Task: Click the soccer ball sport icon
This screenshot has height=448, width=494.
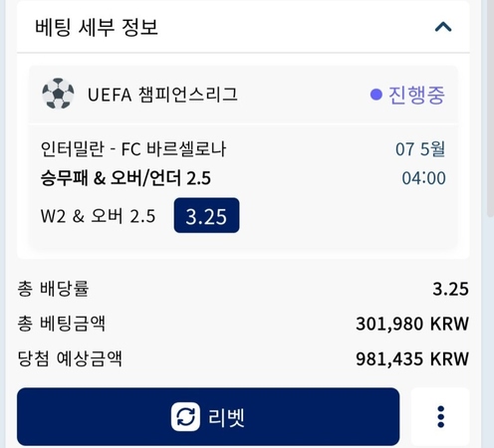Action: pos(58,94)
